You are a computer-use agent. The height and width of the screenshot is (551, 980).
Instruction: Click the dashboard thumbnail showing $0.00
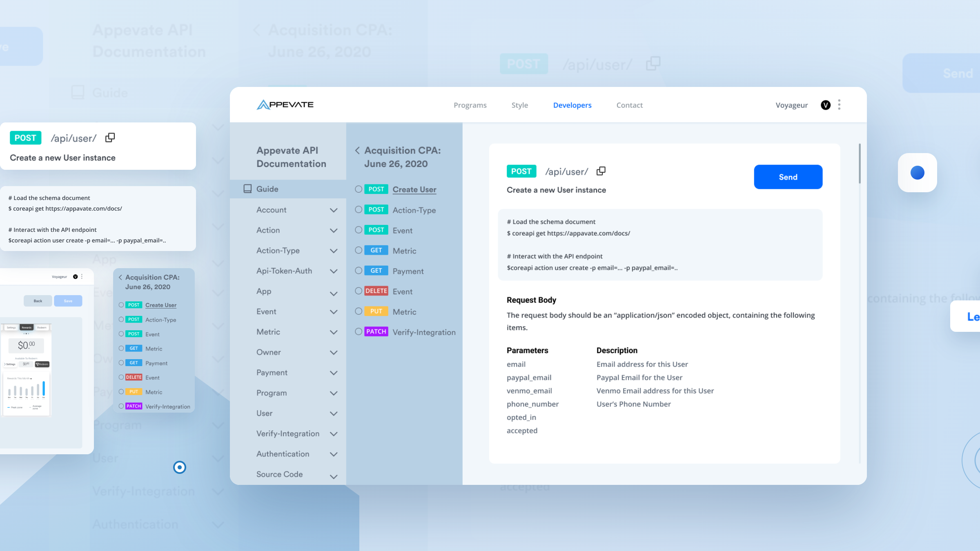(27, 369)
